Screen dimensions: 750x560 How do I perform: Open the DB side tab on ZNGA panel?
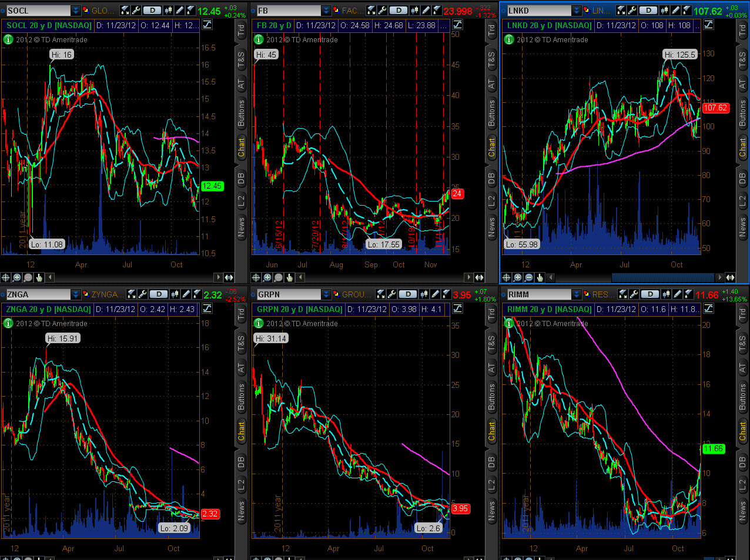241,462
